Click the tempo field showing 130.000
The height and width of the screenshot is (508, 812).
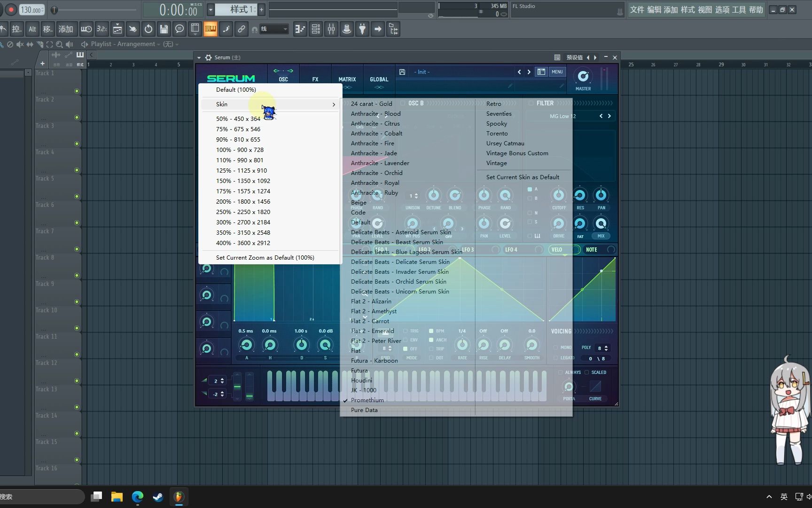pos(32,9)
